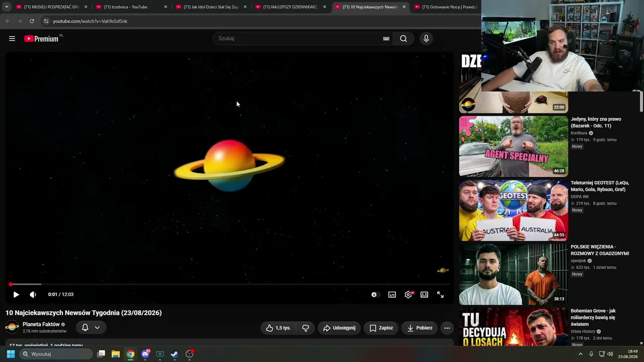Image resolution: width=644 pixels, height=362 pixels.
Task: Switch to theater mode
Action: click(x=424, y=295)
